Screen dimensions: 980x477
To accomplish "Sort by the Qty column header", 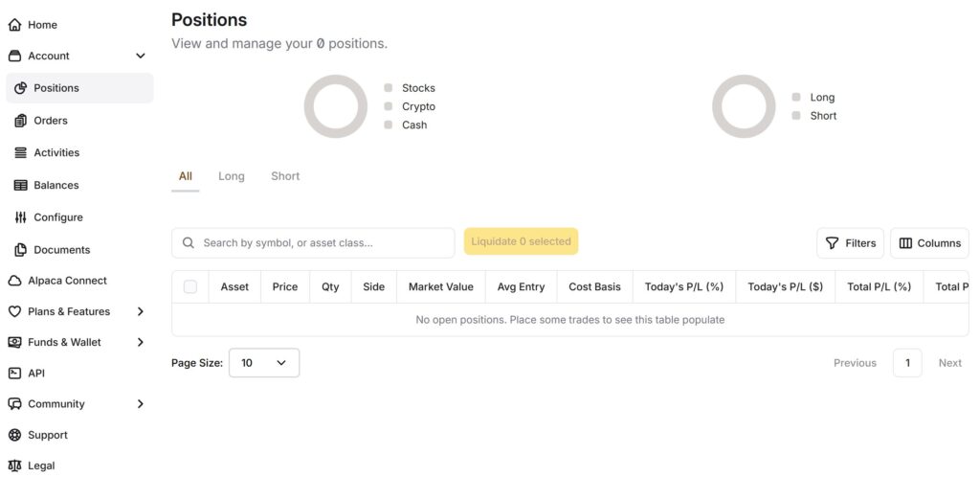I will 330,287.
